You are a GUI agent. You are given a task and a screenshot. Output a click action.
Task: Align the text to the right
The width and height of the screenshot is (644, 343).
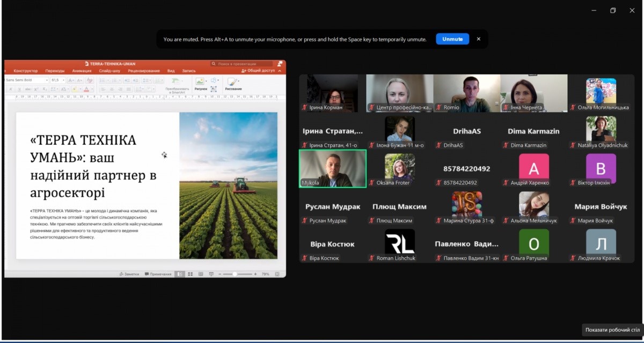pyautogui.click(x=120, y=89)
